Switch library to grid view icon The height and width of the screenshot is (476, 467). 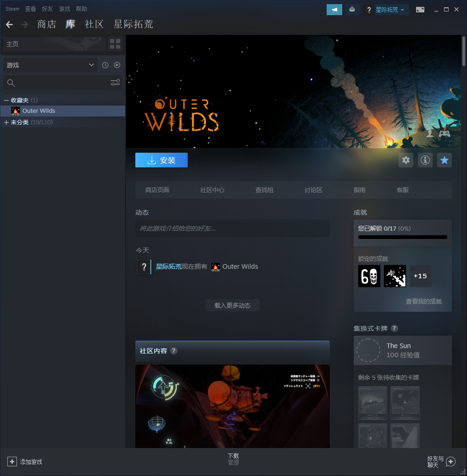click(x=115, y=44)
